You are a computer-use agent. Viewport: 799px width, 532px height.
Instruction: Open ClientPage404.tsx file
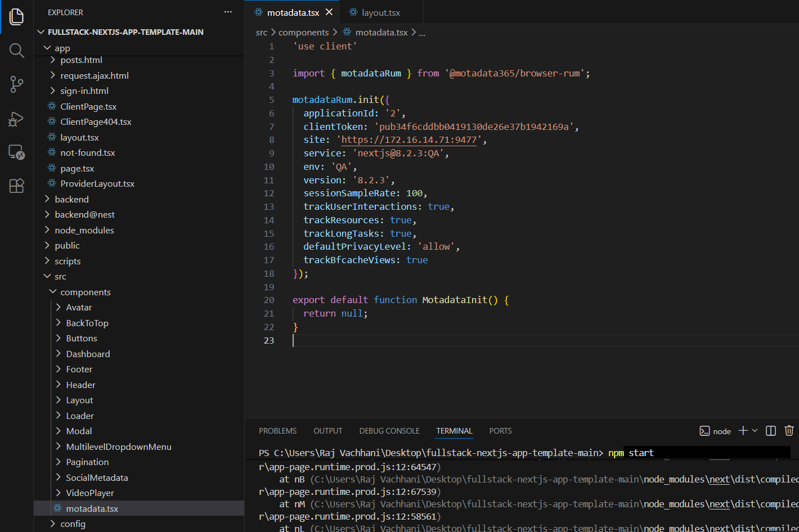pos(139,121)
